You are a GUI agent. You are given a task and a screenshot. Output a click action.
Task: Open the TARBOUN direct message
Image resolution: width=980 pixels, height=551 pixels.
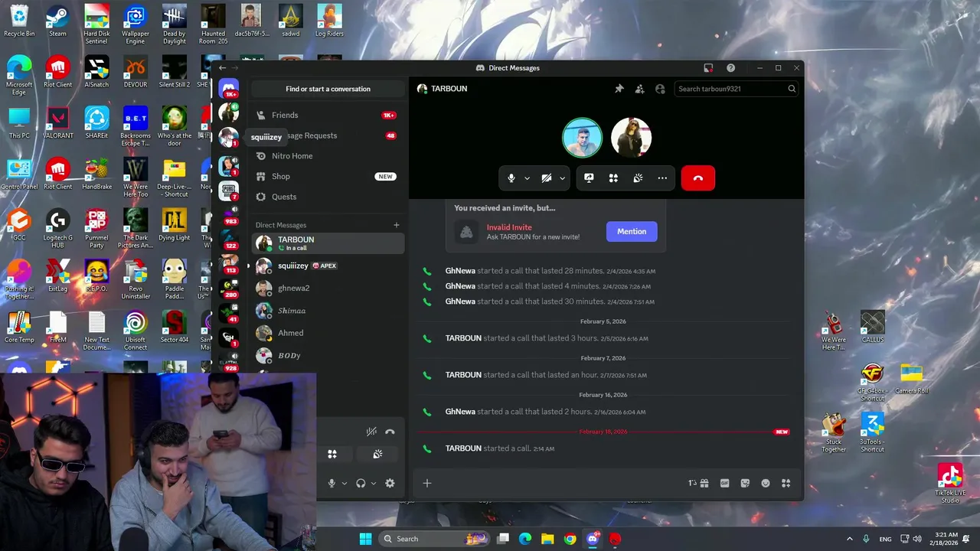click(x=328, y=243)
